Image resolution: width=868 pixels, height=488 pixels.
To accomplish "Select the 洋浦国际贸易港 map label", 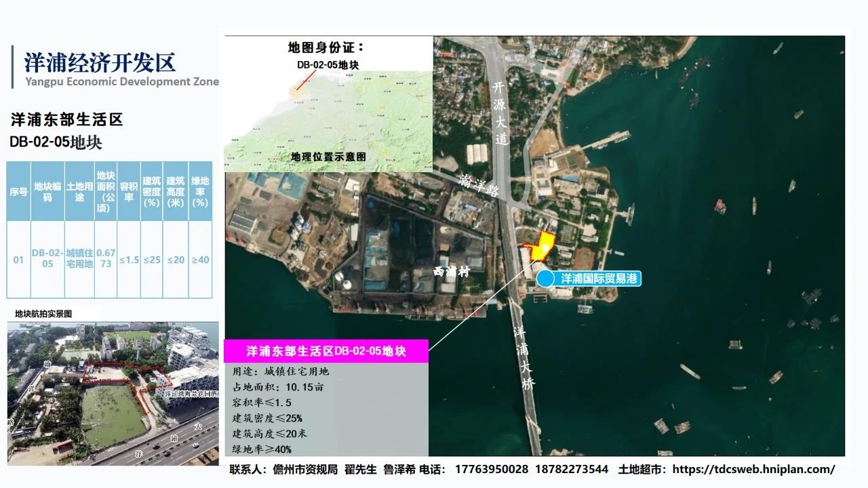I will (x=598, y=279).
